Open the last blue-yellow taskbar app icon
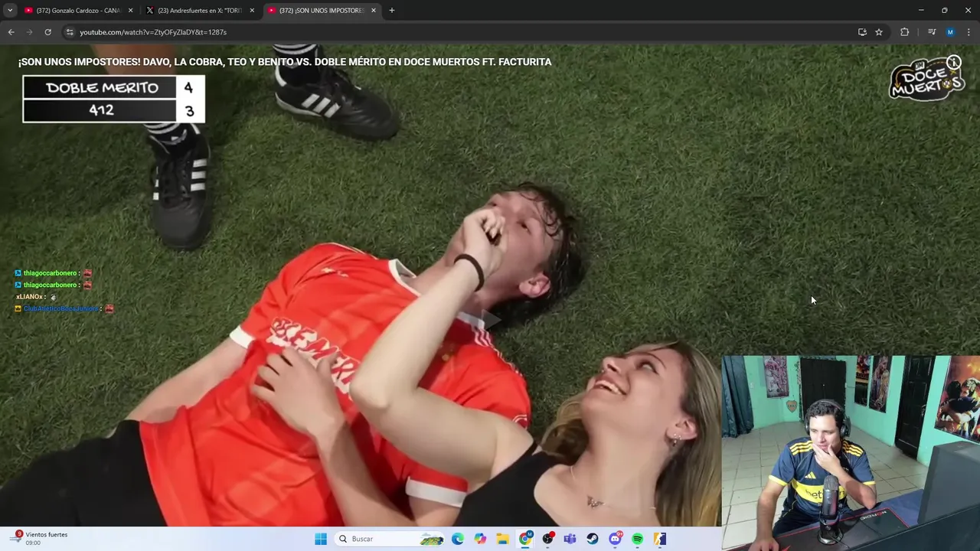 point(660,539)
